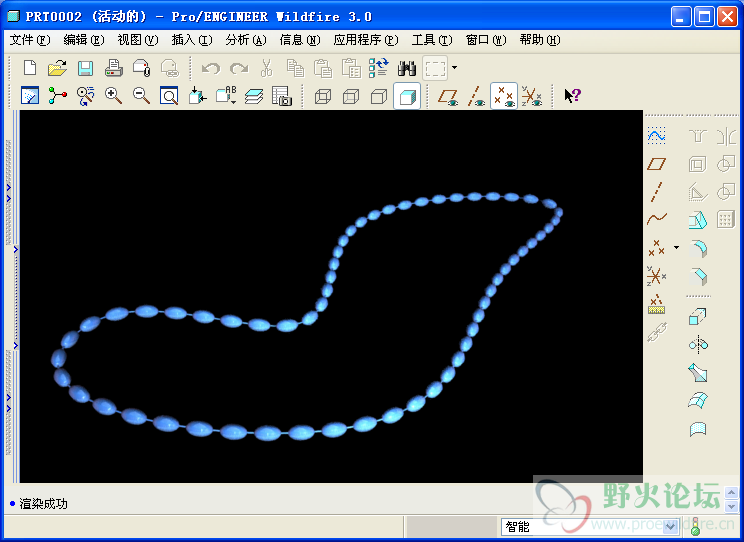Switch to Shaded display mode
Screen dimensions: 744x542
point(407,96)
